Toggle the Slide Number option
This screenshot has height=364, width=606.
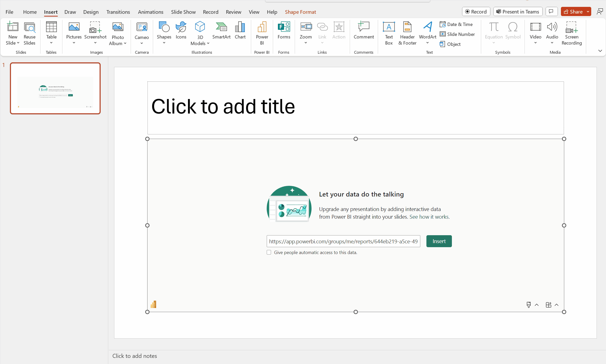pos(457,34)
